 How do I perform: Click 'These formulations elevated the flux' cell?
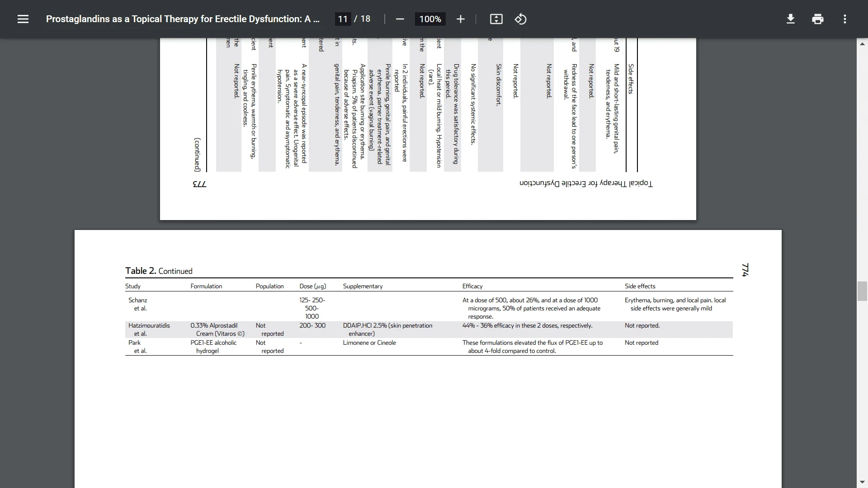pyautogui.click(x=533, y=347)
